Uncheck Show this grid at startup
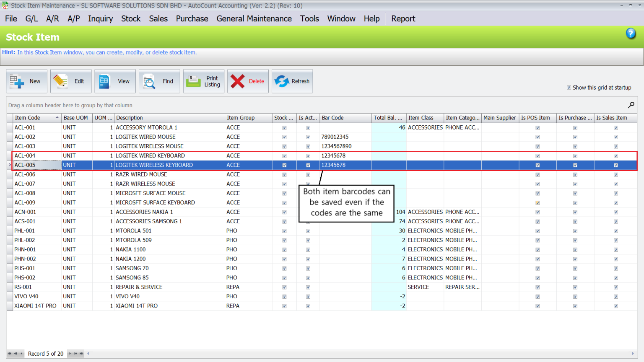 click(x=569, y=87)
